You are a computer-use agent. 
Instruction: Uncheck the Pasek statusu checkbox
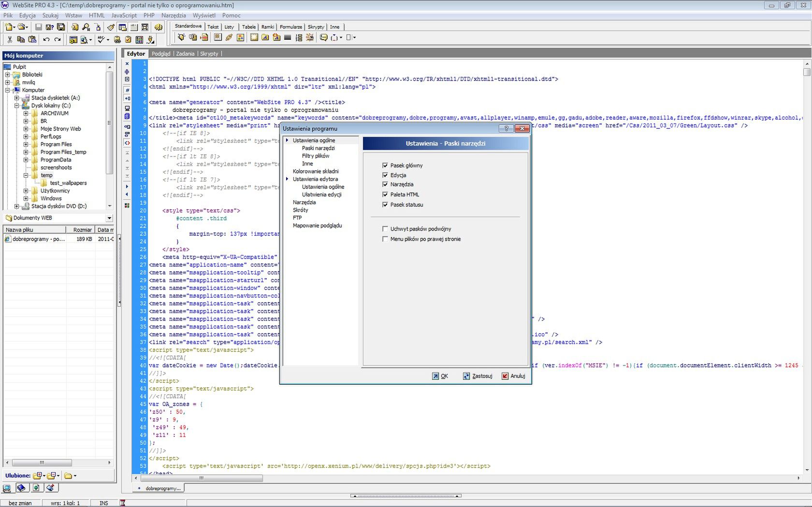coord(385,205)
